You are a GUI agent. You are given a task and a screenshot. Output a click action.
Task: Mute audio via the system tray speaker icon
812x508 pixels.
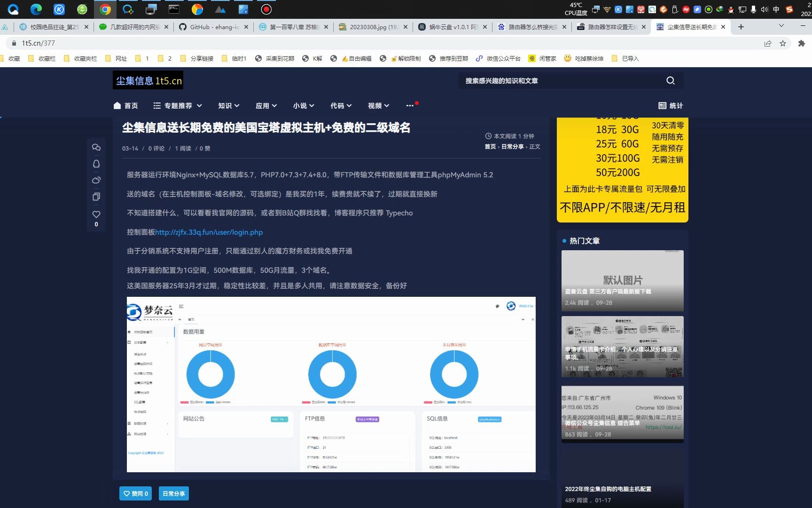764,9
